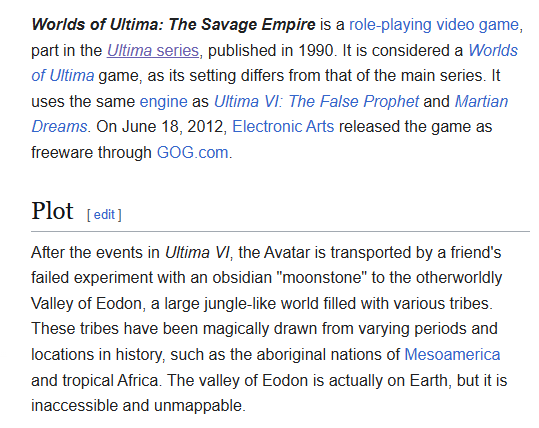Screen dimensions: 539x428
Task: Click the bold title The Savage Empire
Action: point(242,25)
